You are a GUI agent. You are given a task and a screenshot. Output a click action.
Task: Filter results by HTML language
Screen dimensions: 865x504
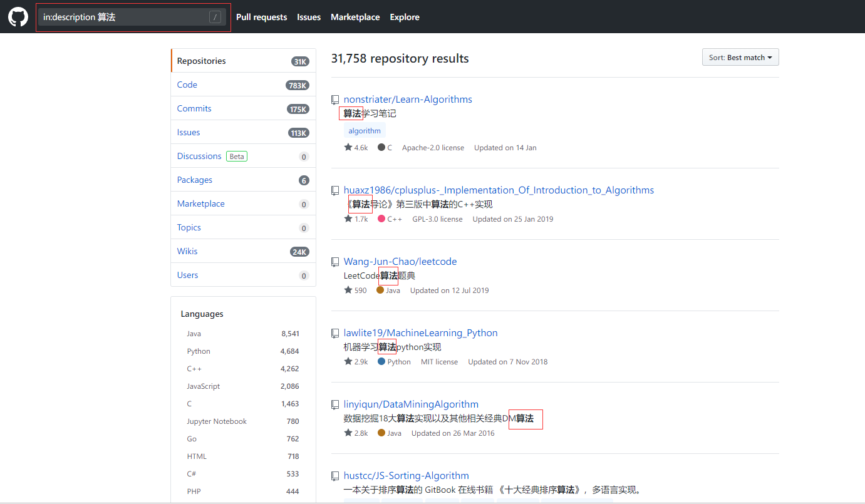[243, 456]
